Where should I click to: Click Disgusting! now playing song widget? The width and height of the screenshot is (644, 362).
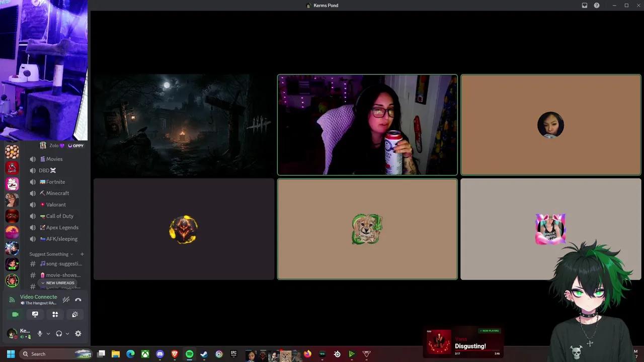(463, 342)
